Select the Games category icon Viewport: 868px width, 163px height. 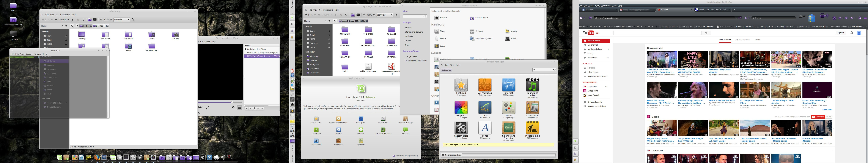click(x=508, y=108)
